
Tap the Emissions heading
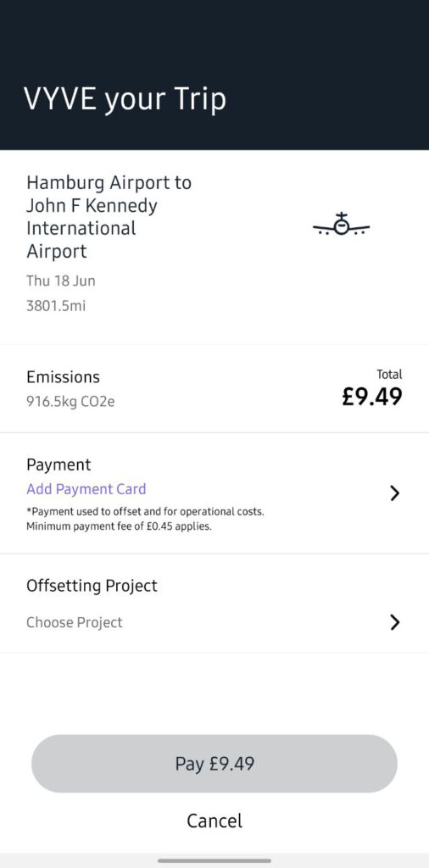pyautogui.click(x=63, y=377)
